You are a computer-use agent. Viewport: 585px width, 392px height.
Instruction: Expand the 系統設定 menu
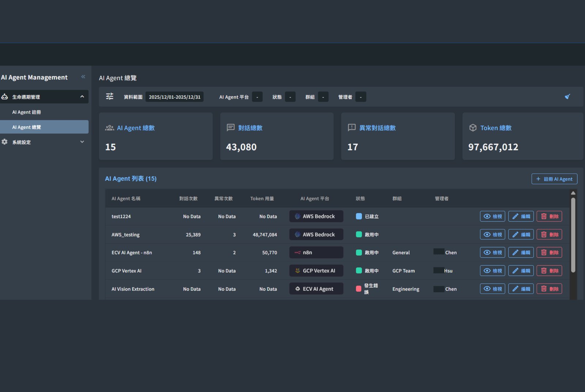(x=82, y=142)
